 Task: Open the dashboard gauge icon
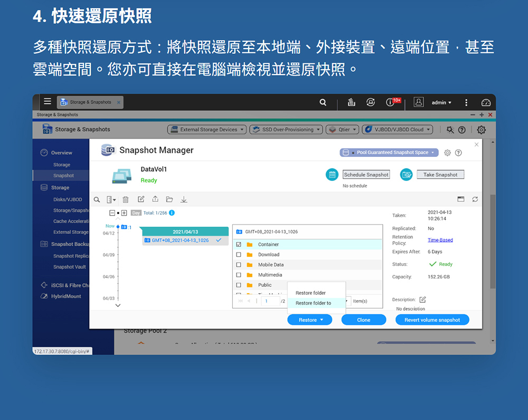(486, 102)
